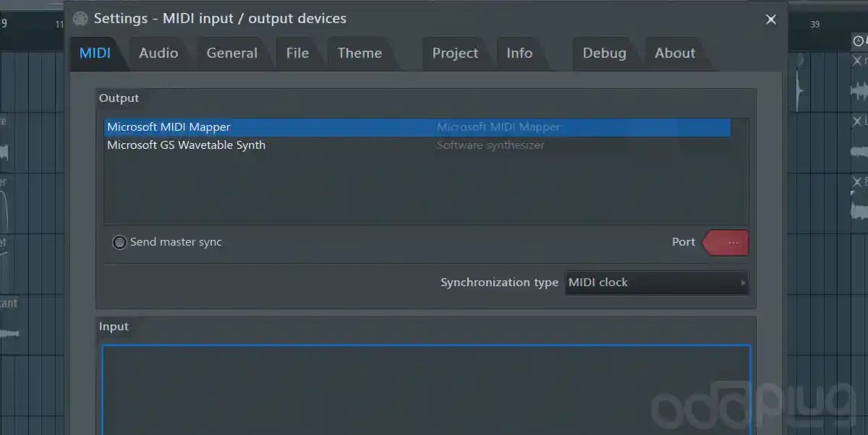Switch to the Project settings tab
This screenshot has width=868, height=435.
click(455, 53)
